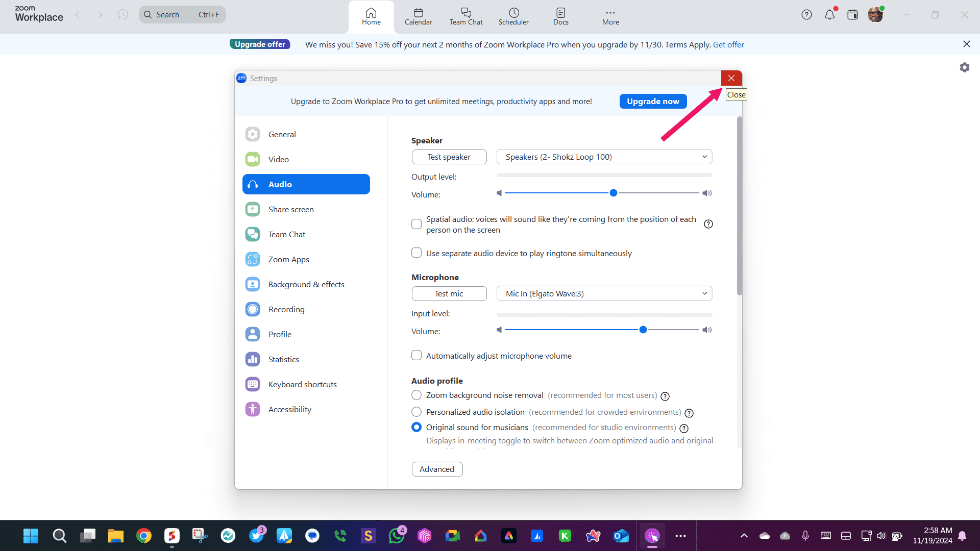Click the Upgrade offer badge
This screenshot has height=551, width=980.
click(x=260, y=44)
